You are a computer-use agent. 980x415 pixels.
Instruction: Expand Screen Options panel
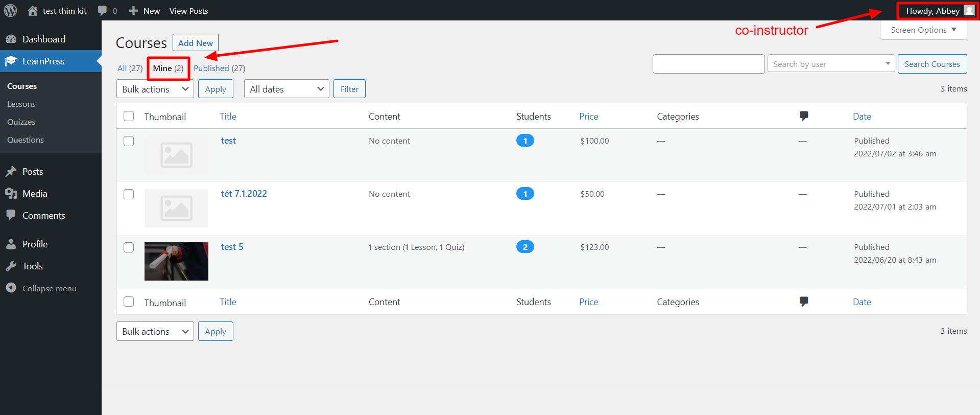point(923,30)
